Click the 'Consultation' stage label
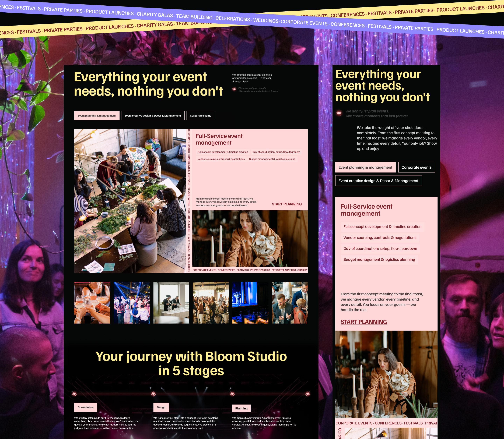 (86, 407)
